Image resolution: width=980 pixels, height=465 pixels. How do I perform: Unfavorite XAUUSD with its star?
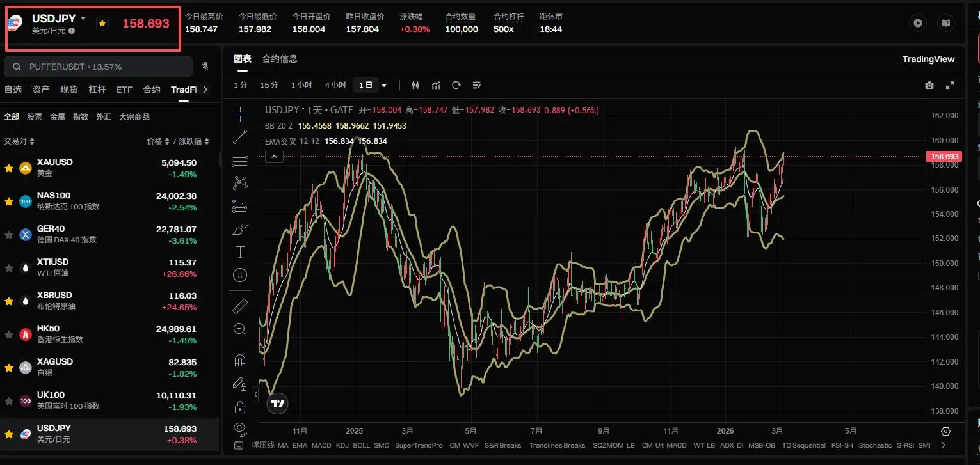pyautogui.click(x=9, y=168)
